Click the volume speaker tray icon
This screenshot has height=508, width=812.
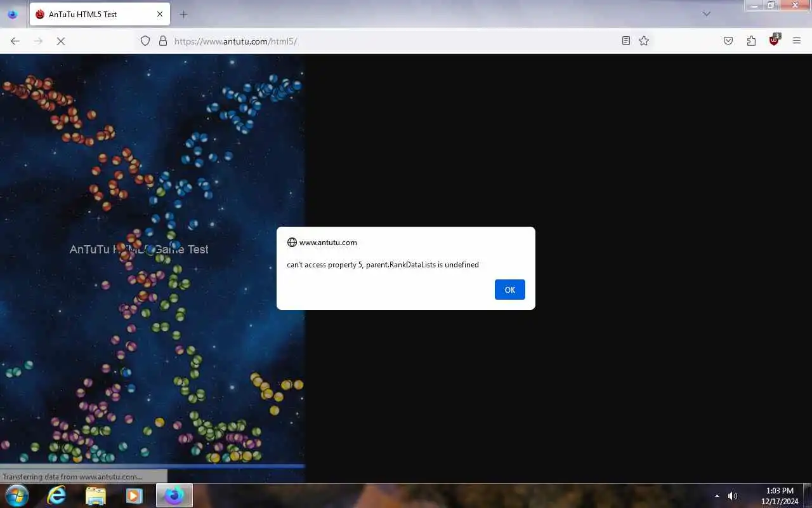click(x=733, y=496)
